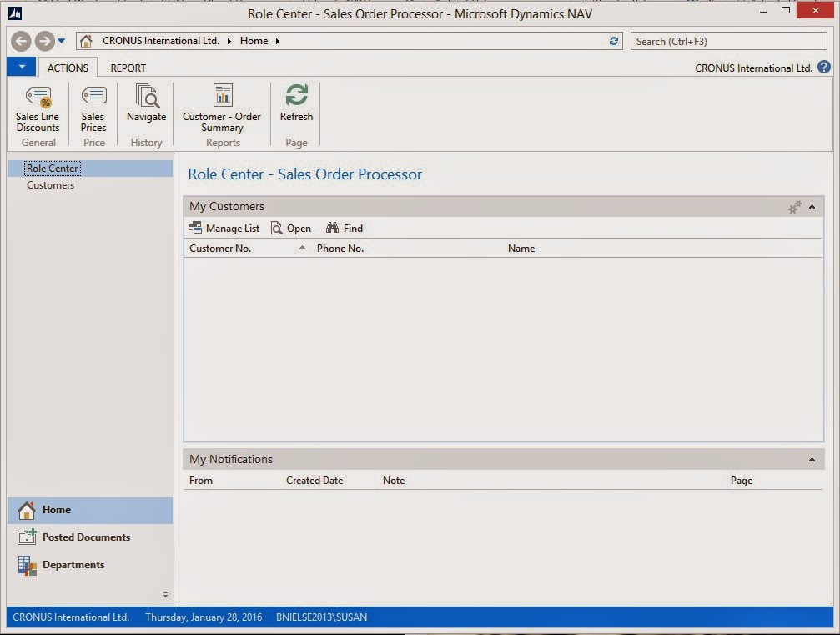Launch the Navigate history tool
Viewport: 840px width, 635px height.
[x=146, y=103]
